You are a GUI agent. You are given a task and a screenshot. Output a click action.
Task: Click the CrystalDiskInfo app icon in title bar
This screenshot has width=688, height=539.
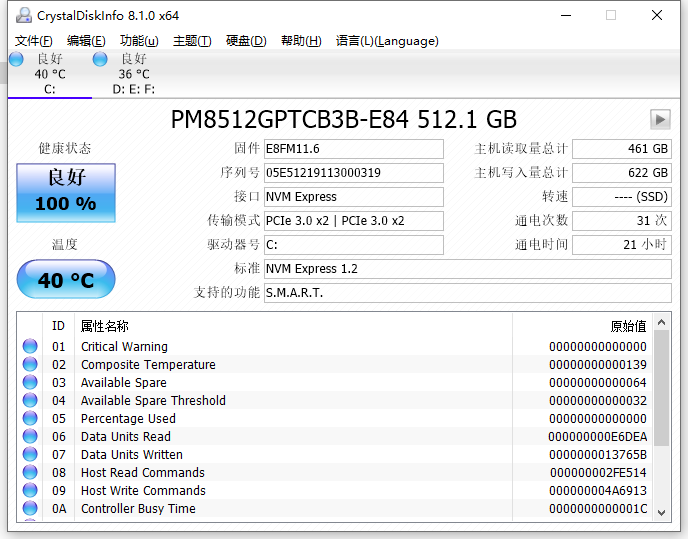pos(23,15)
